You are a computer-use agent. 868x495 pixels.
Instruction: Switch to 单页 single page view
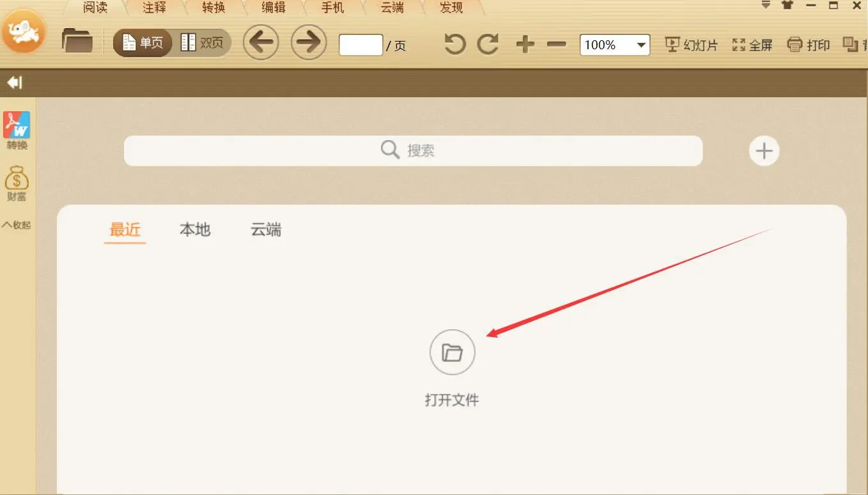[x=143, y=43]
